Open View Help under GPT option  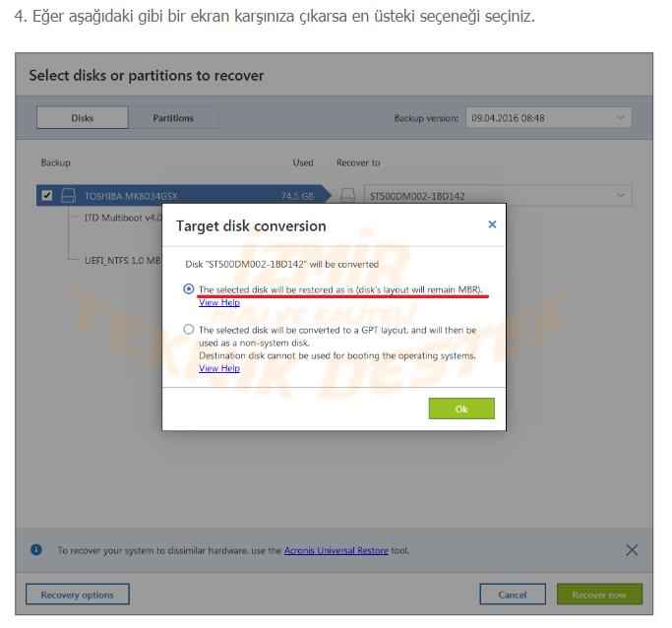click(218, 368)
